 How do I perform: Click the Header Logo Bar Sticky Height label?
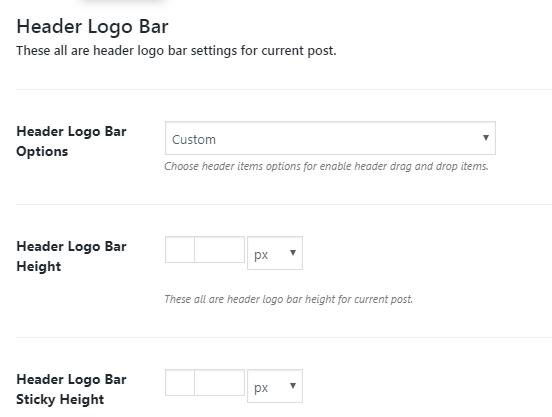tap(71, 390)
